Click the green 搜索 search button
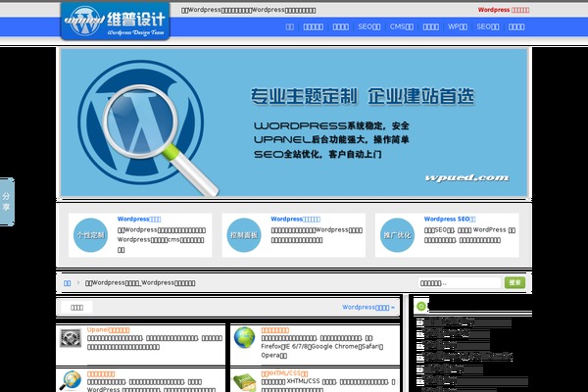The width and height of the screenshot is (588, 392). click(x=514, y=283)
